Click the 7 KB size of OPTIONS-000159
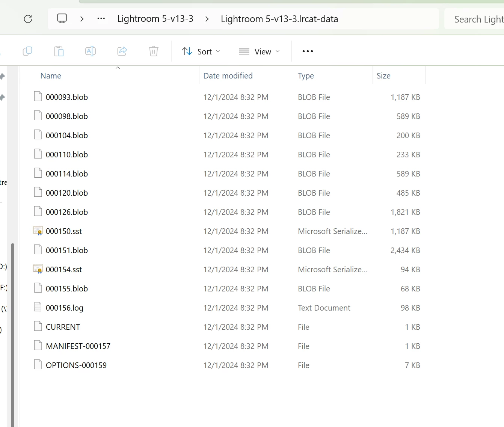 (412, 365)
